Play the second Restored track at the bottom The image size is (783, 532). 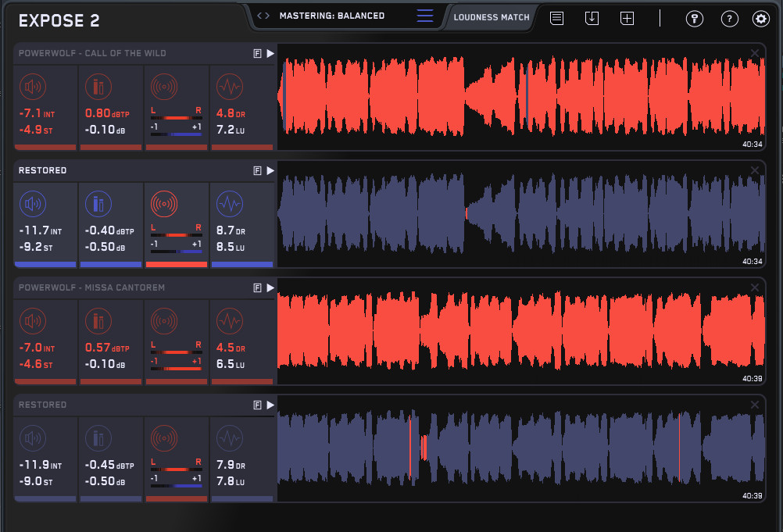click(x=270, y=405)
